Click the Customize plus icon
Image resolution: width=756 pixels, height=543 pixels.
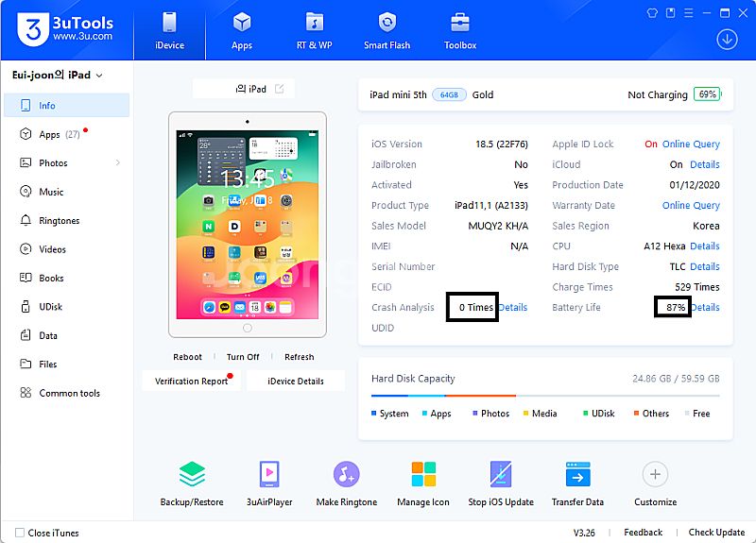coord(655,474)
